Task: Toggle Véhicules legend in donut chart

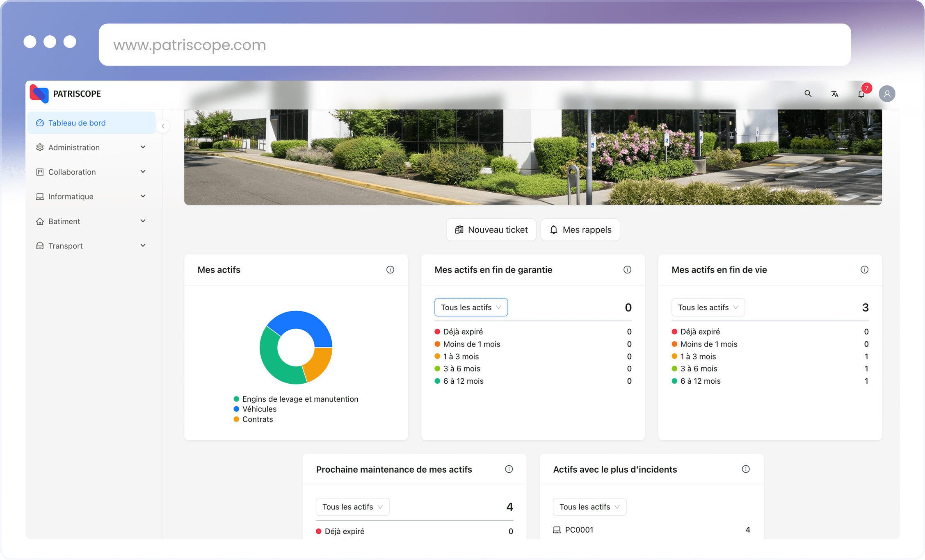Action: [259, 409]
